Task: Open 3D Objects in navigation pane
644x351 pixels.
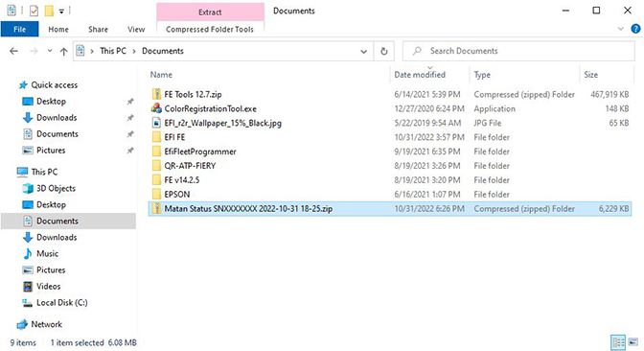Action: click(56, 188)
